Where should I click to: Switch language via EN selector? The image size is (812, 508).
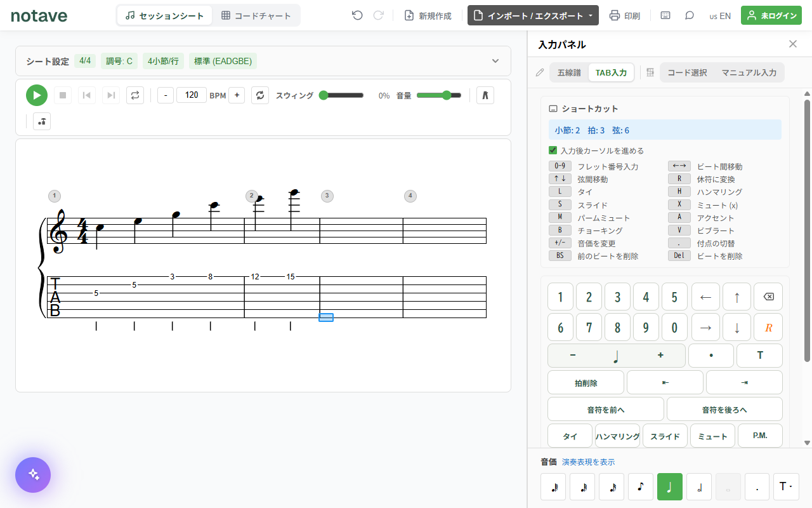pos(720,15)
